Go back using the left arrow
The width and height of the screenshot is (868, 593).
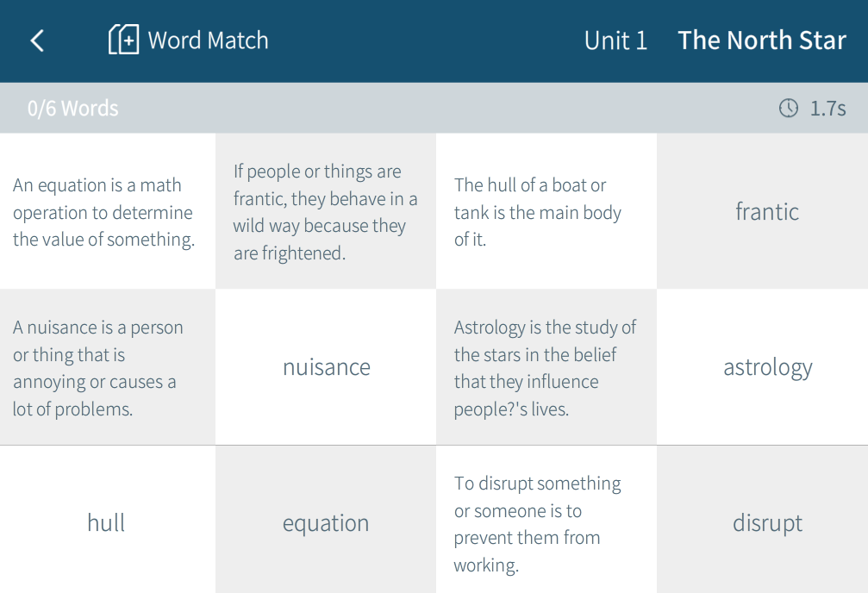(x=37, y=41)
